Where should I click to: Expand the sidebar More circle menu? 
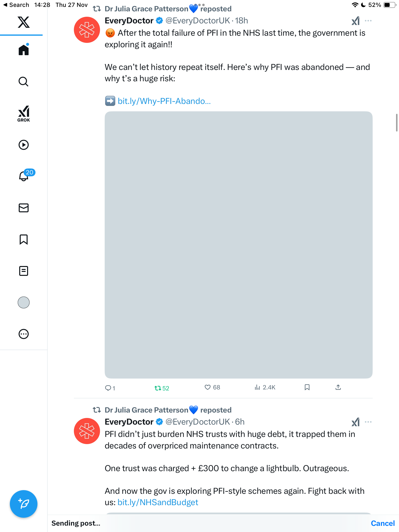[x=24, y=334]
